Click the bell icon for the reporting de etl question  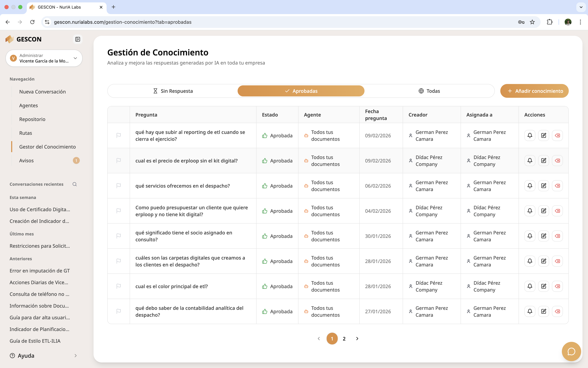[x=530, y=136]
